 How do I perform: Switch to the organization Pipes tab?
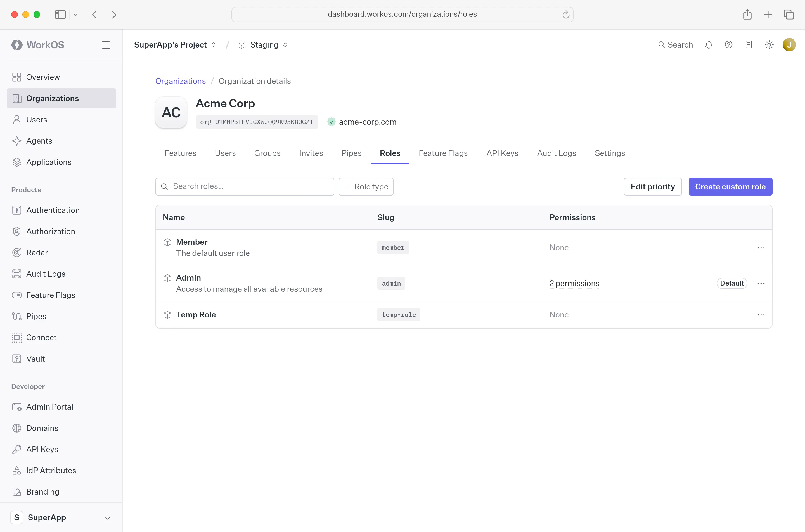pos(351,153)
